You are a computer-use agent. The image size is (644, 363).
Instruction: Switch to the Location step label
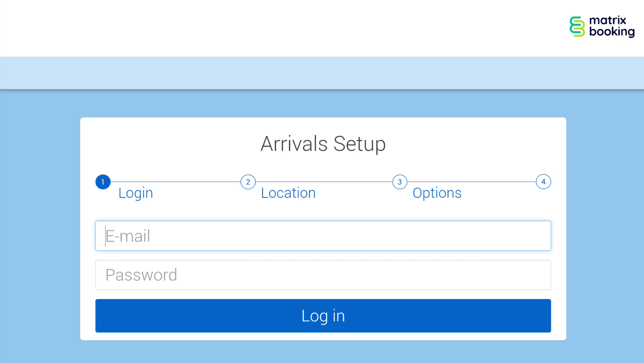point(288,193)
